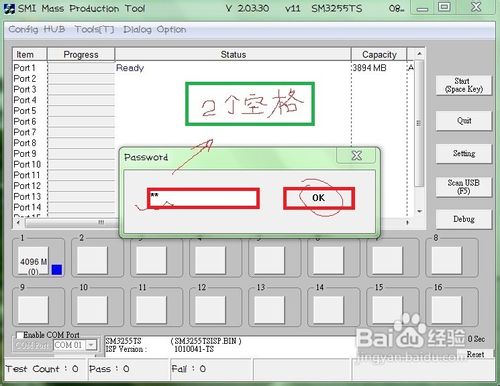Select port slot 9 box
This screenshot has width=500, height=386.
[x=33, y=310]
